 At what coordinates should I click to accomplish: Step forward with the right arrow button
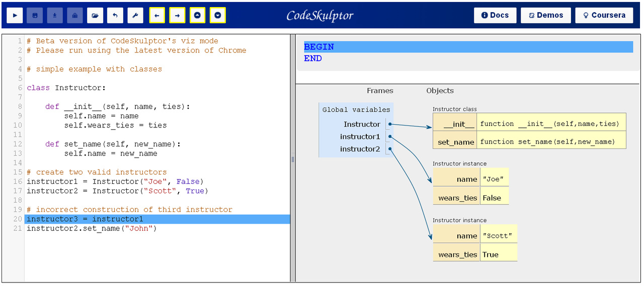point(177,16)
